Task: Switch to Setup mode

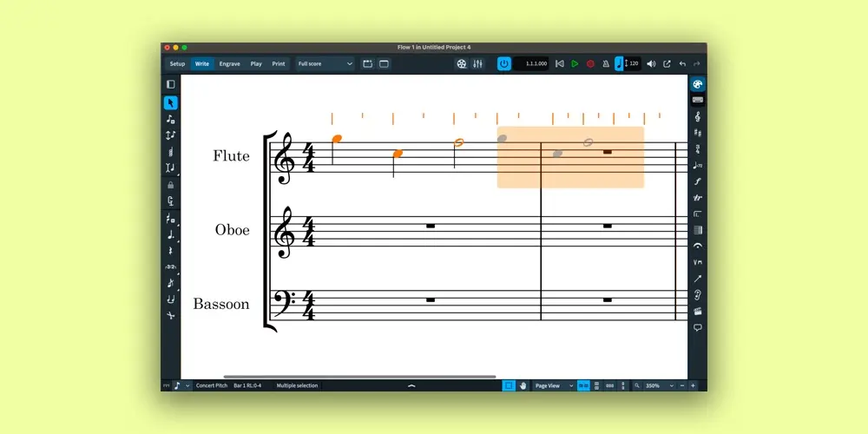Action: click(x=177, y=63)
